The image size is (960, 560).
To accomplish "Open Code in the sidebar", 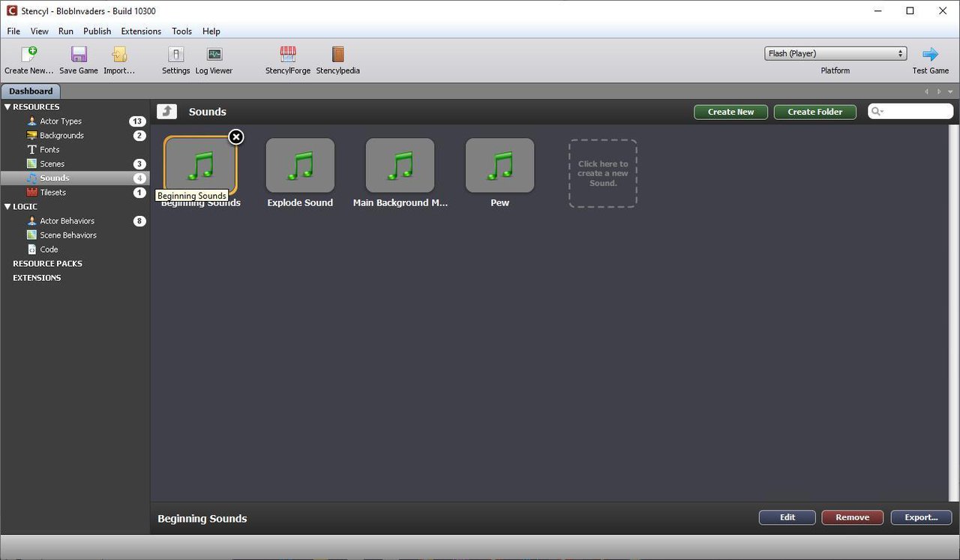I will click(49, 250).
